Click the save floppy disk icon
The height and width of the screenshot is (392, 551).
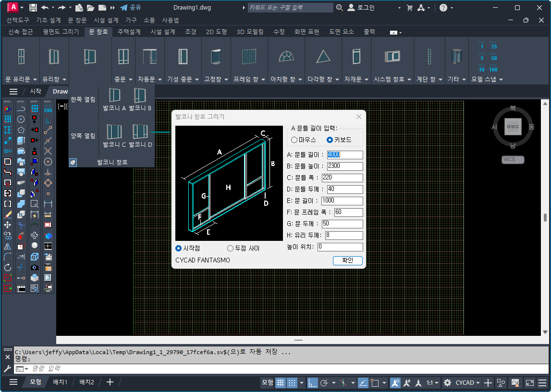coord(33,8)
